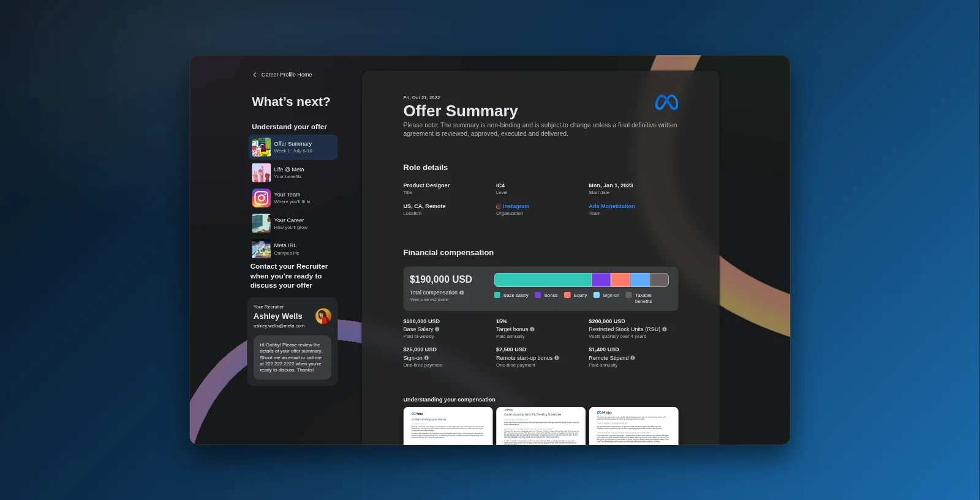Go to Life @ Meta benefits section
Screen dimensions: 980x500
pos(293,173)
